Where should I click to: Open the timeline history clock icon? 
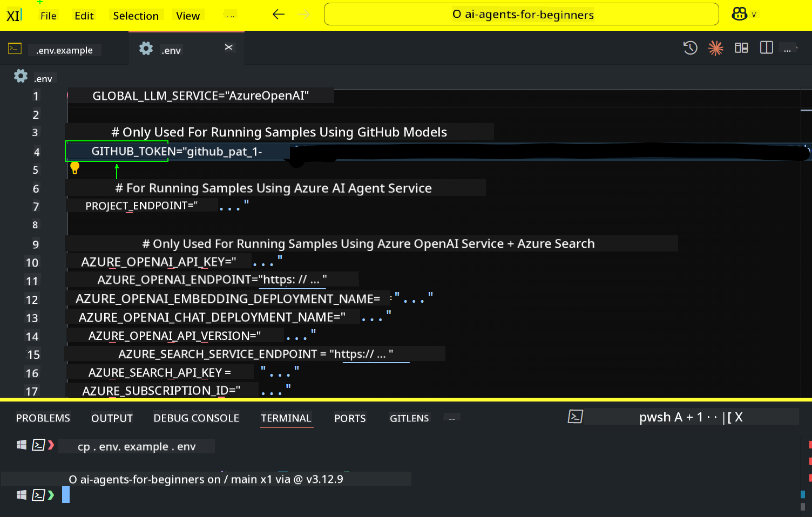pos(690,48)
